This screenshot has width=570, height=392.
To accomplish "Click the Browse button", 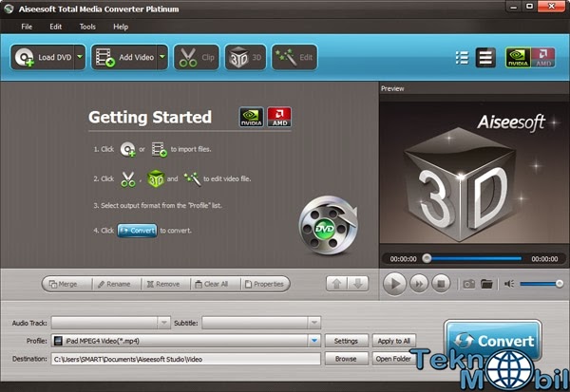I will click(x=346, y=359).
